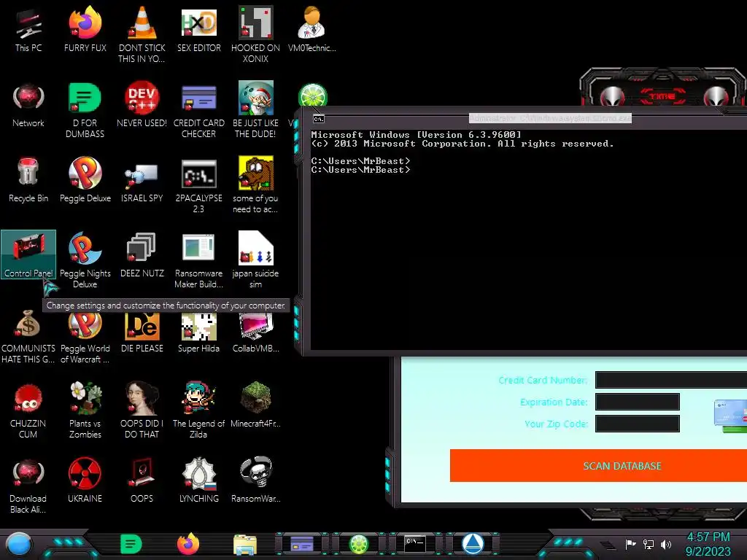Select the Download Black Ali... icon
This screenshot has width=747, height=560.
pyautogui.click(x=28, y=486)
